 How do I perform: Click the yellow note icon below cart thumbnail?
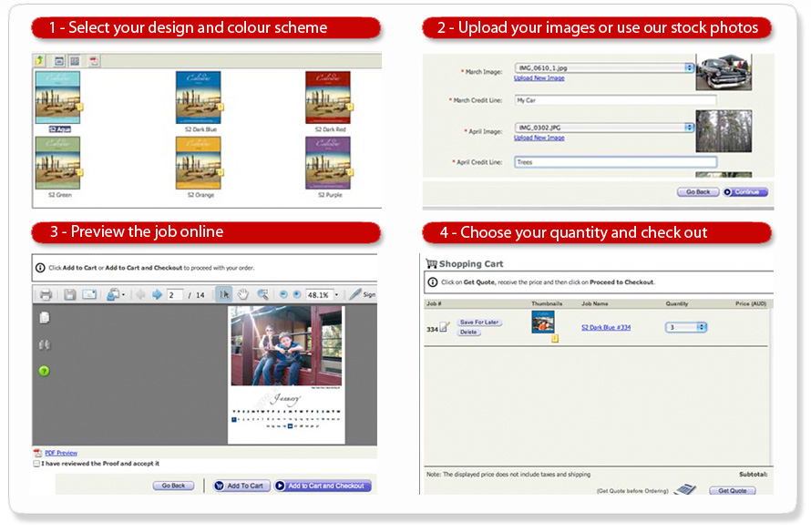555,339
